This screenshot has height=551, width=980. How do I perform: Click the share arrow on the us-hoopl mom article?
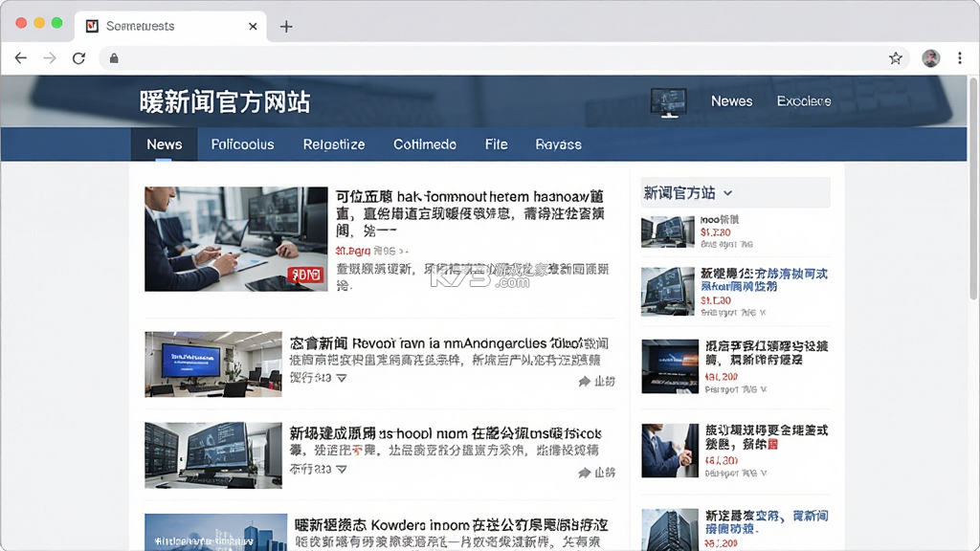(x=585, y=473)
